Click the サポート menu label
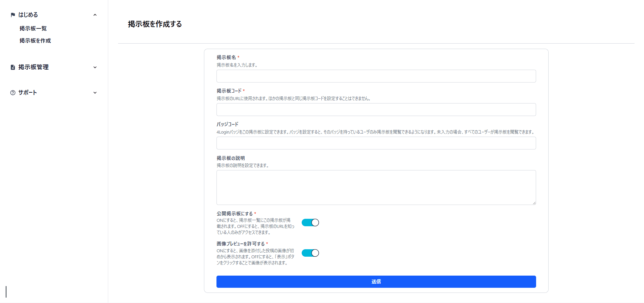Screen dimensions: 644x303 (28, 93)
